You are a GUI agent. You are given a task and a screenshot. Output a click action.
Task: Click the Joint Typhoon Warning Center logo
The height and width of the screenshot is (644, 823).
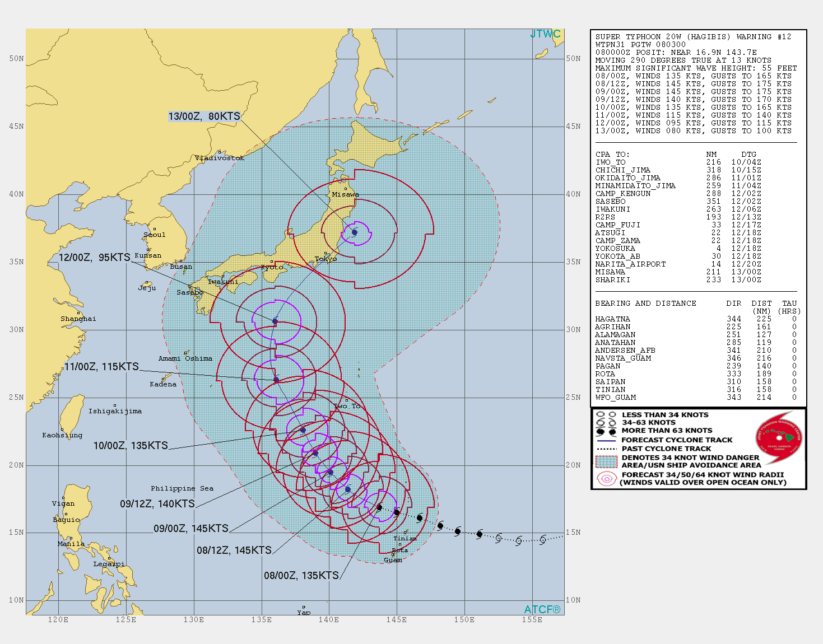[x=779, y=439]
